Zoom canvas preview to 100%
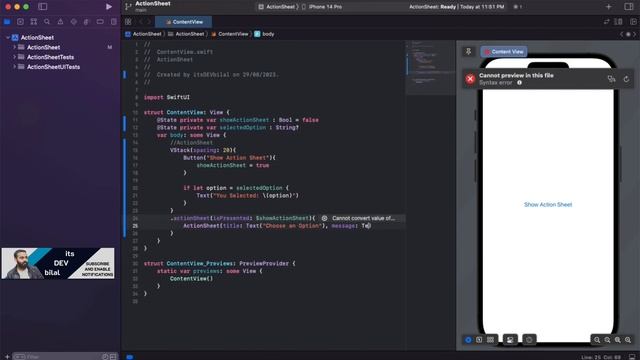The width and height of the screenshot is (640, 360). [607, 340]
